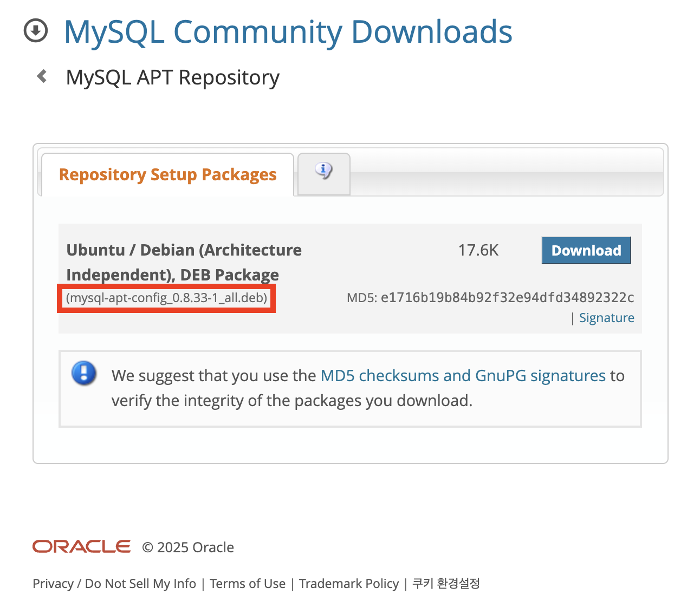Image resolution: width=700 pixels, height=614 pixels.
Task: Click the Ubuntu / Debian DEB Package title
Action: [x=184, y=262]
